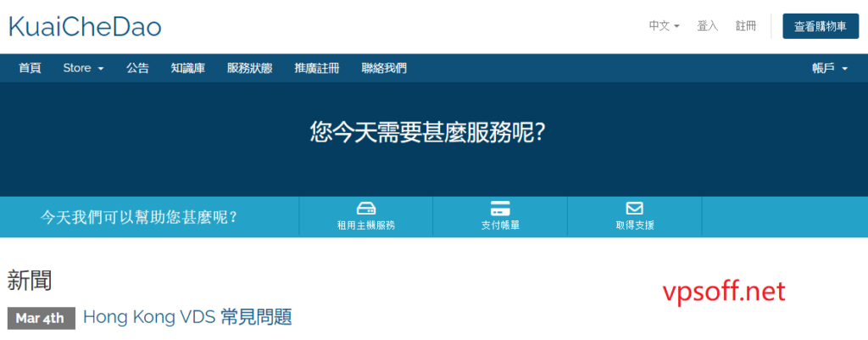Screen dimensions: 868x340
Task: Click the 註冊 register link
Action: pyautogui.click(x=746, y=26)
